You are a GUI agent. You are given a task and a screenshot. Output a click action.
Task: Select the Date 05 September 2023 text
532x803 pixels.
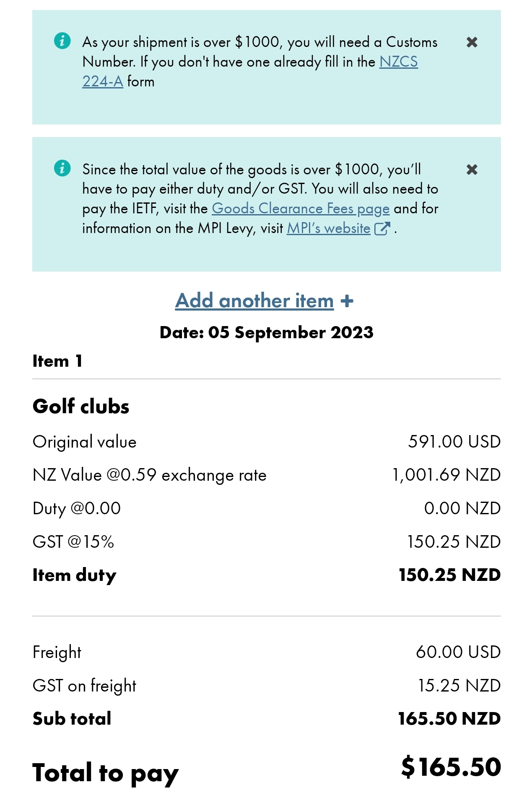tap(266, 332)
